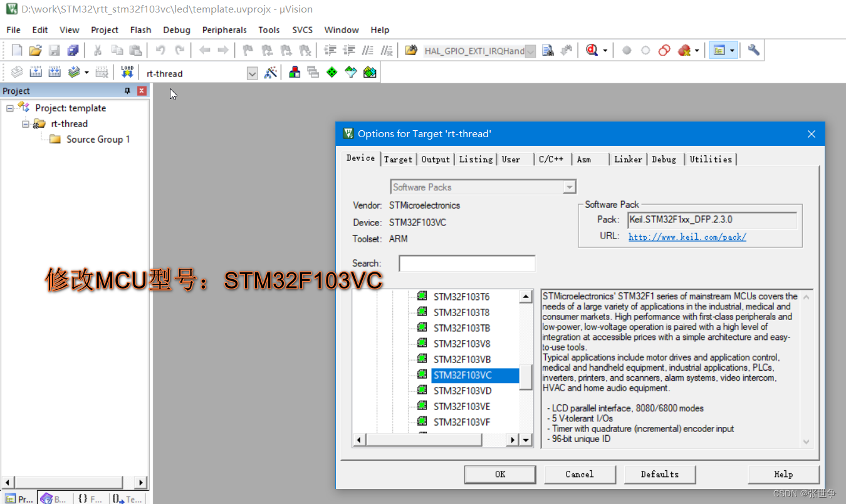Switch to the Linker tab
The width and height of the screenshot is (846, 504).
[628, 159]
